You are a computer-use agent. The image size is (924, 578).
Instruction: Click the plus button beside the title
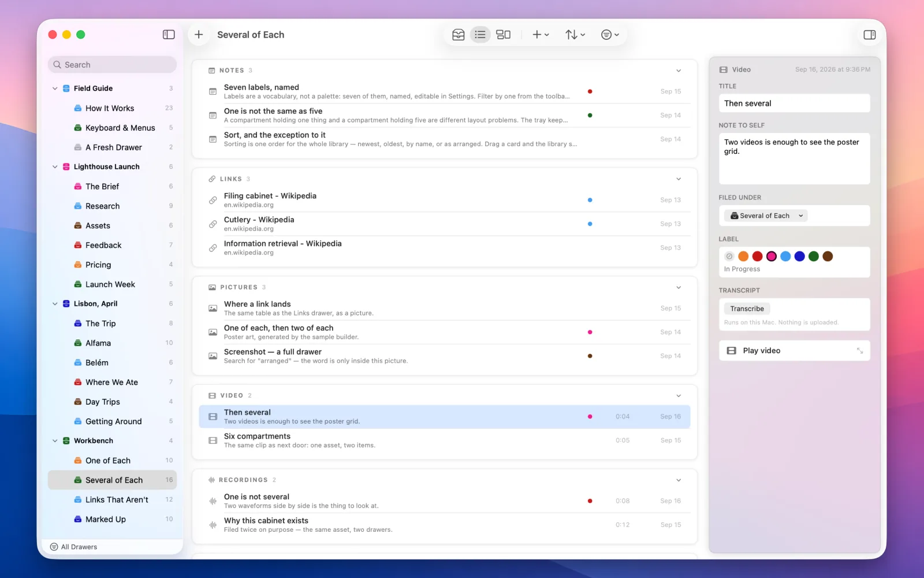(x=199, y=35)
